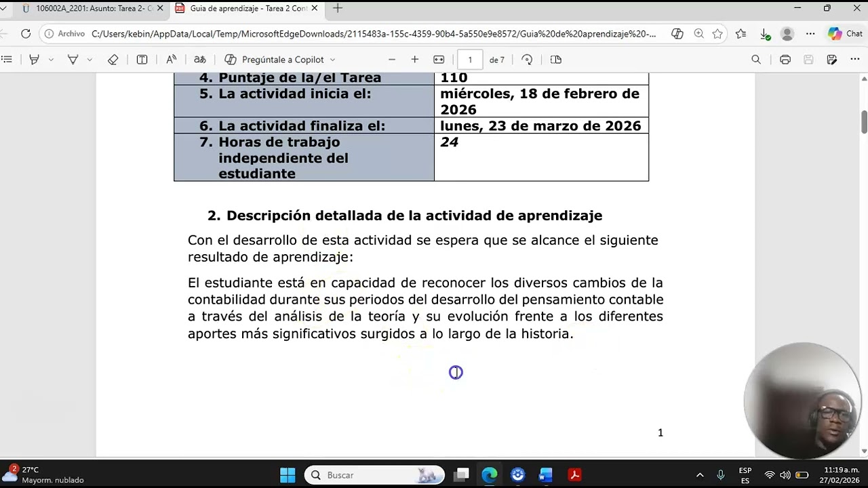Open the translate document tool
868x488 pixels.
(200, 60)
